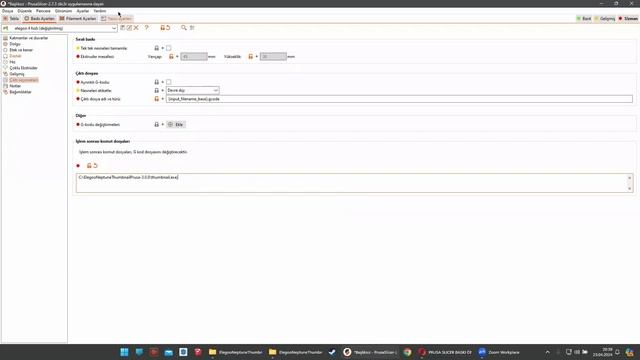Open first ElegooNeptuneThumbnail folder in taskbar
Screen dimensions: 640x360
(x=236, y=352)
